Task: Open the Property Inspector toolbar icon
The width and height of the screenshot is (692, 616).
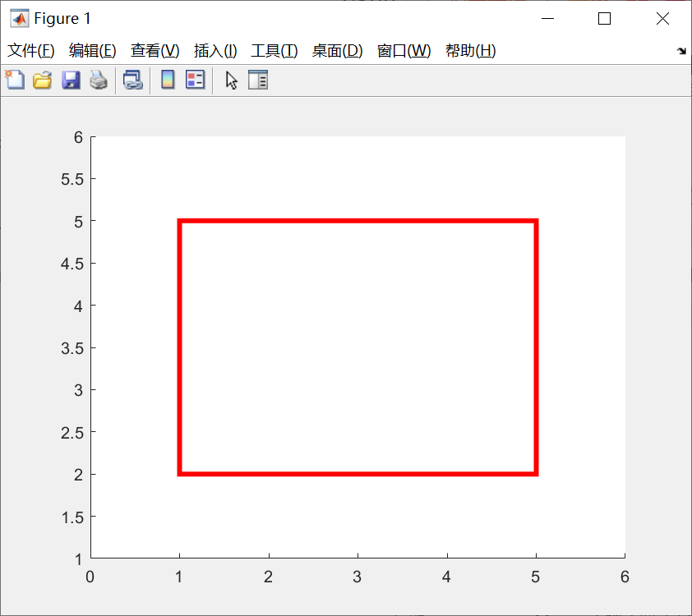Action: (x=258, y=80)
